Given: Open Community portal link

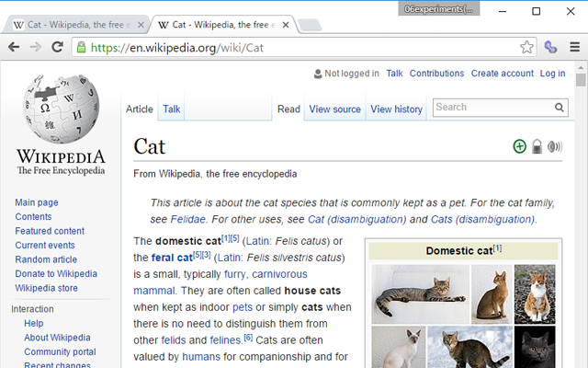Looking at the screenshot, I should 60,351.
